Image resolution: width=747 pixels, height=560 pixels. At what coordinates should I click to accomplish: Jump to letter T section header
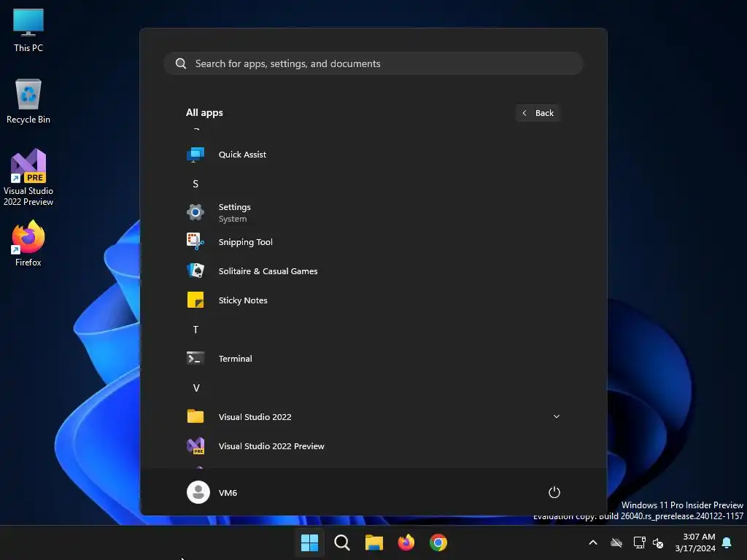196,330
